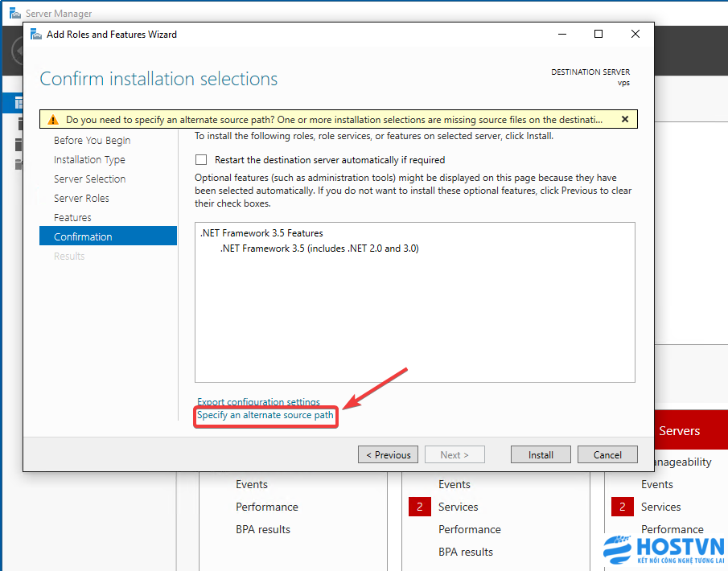Viewport: 728px width, 571px height.
Task: Cancel the Add Roles wizard
Action: point(607,455)
